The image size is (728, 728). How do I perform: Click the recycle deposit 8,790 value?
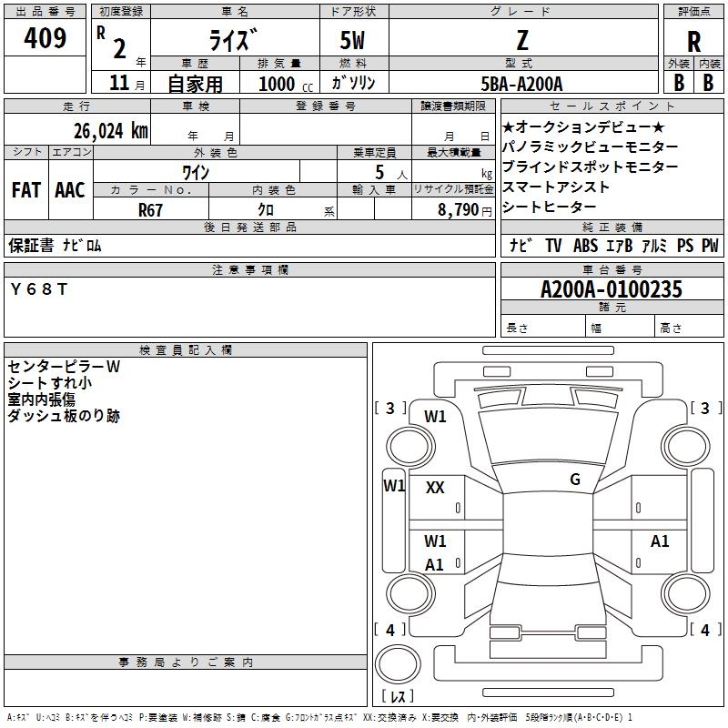[459, 210]
